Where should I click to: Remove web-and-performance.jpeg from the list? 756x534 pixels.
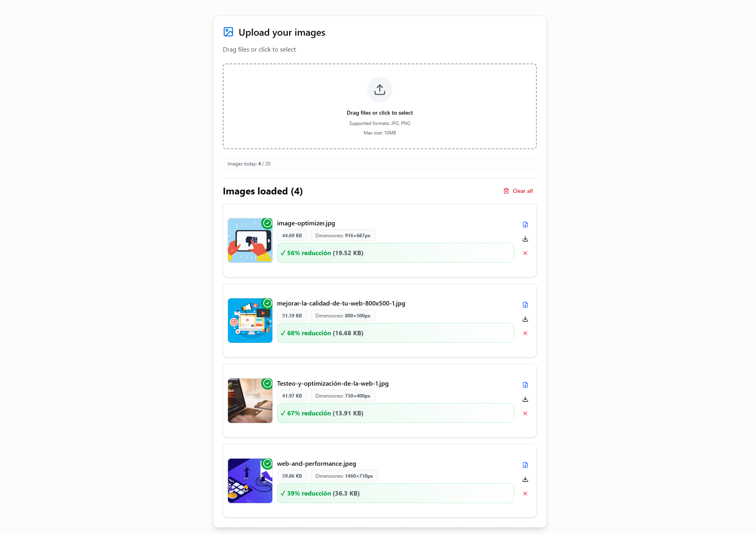tap(525, 494)
